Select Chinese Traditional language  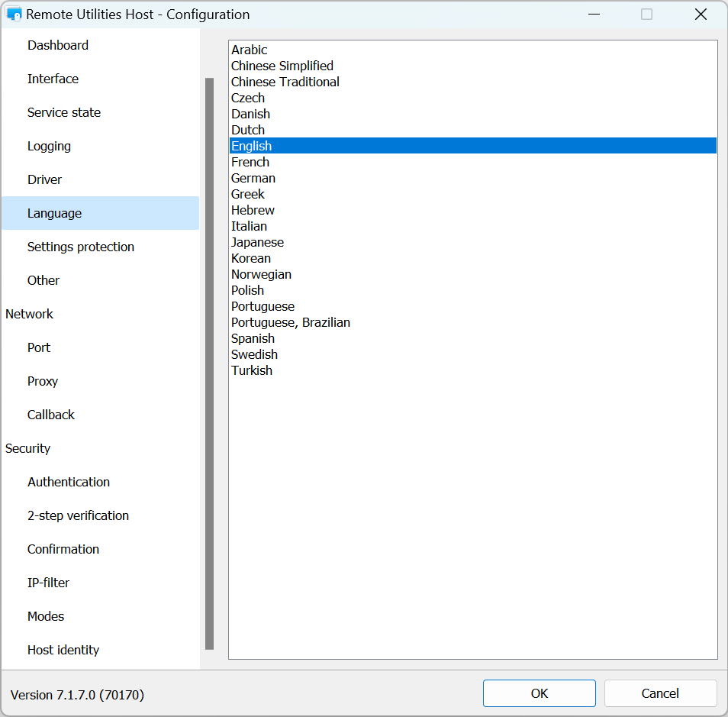pos(472,82)
